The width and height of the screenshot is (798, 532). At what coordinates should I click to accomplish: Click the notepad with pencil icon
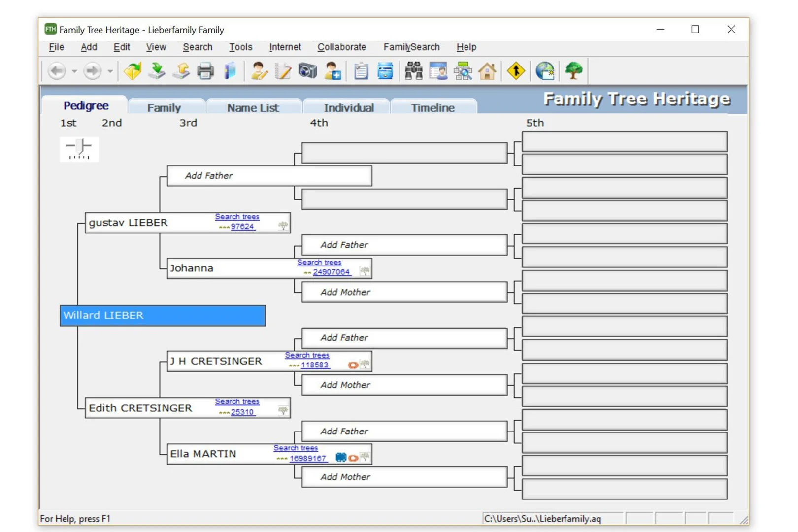point(283,71)
